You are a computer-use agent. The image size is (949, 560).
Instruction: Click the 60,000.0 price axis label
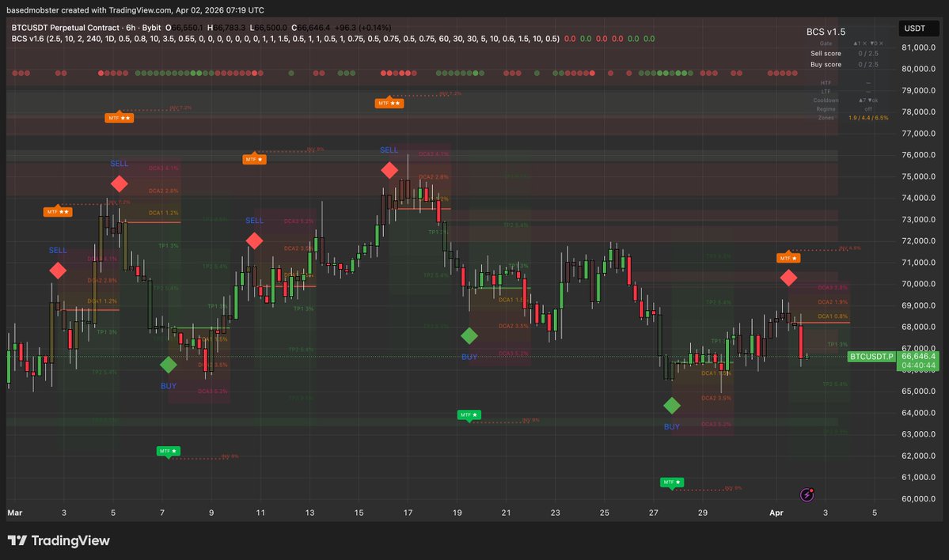click(918, 499)
